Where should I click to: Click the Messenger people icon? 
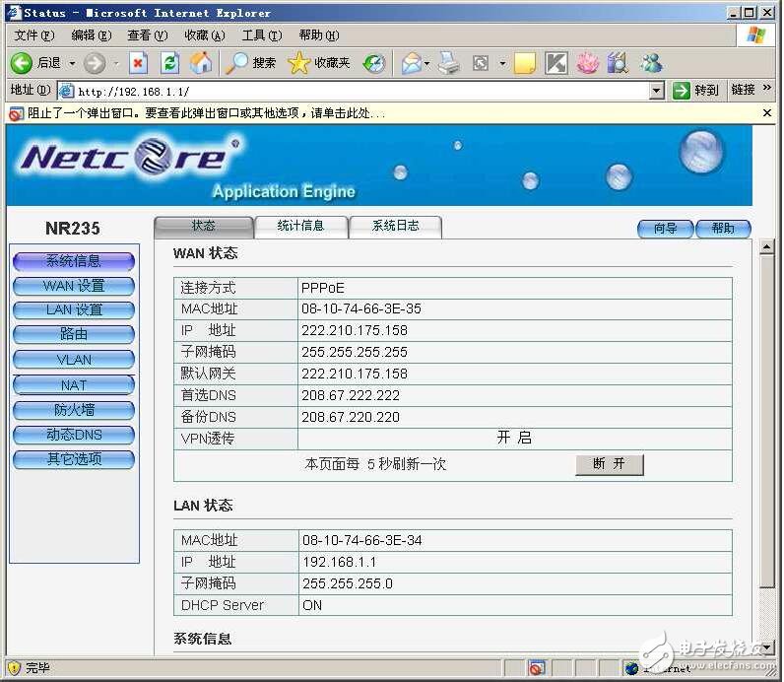coord(652,63)
